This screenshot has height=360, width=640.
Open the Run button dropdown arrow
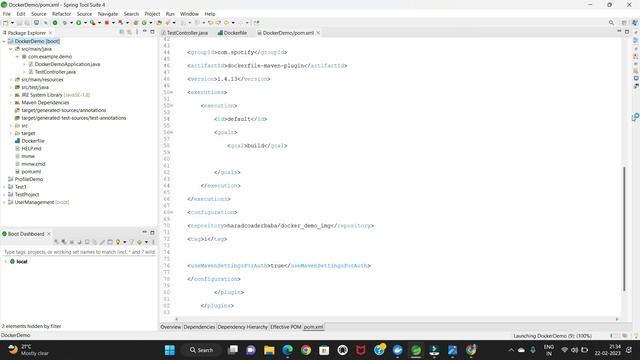[85, 23]
